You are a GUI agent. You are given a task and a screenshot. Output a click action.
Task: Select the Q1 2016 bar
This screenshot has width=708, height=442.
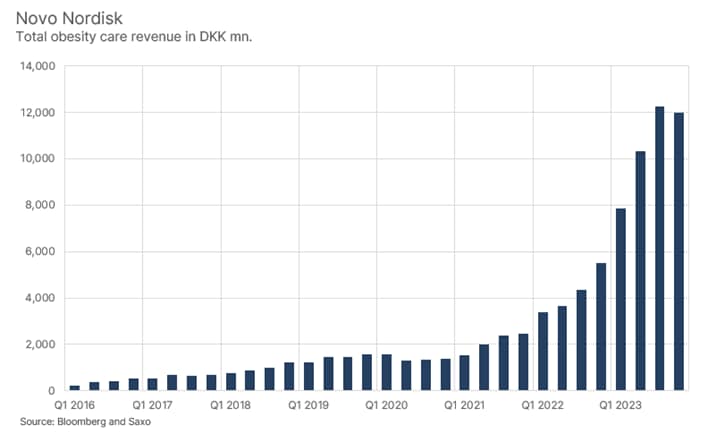tap(75, 387)
